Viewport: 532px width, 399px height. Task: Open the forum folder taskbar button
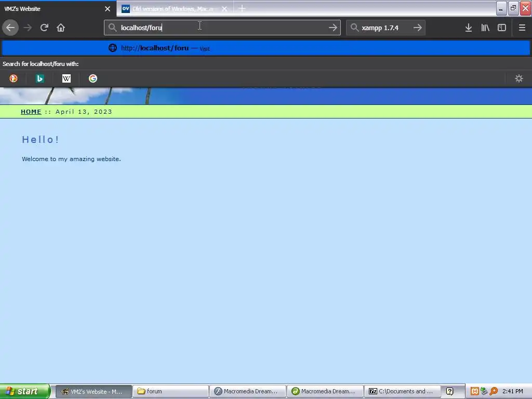pos(170,391)
